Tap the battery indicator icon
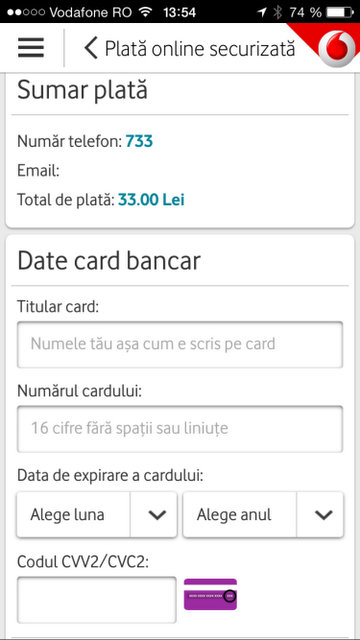 point(340,12)
